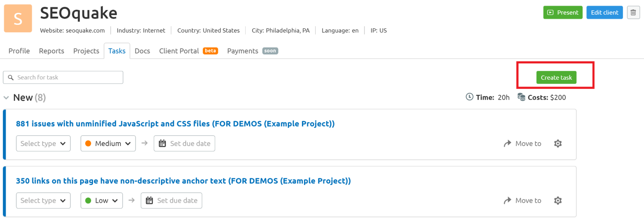Screen dimensions: 644x221
Task: Collapse the New (8) task section
Action: click(6, 98)
